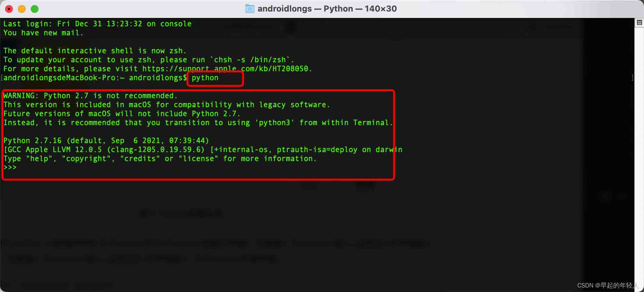Click the red close window button
Image resolution: width=644 pixels, height=292 pixels.
pyautogui.click(x=9, y=9)
